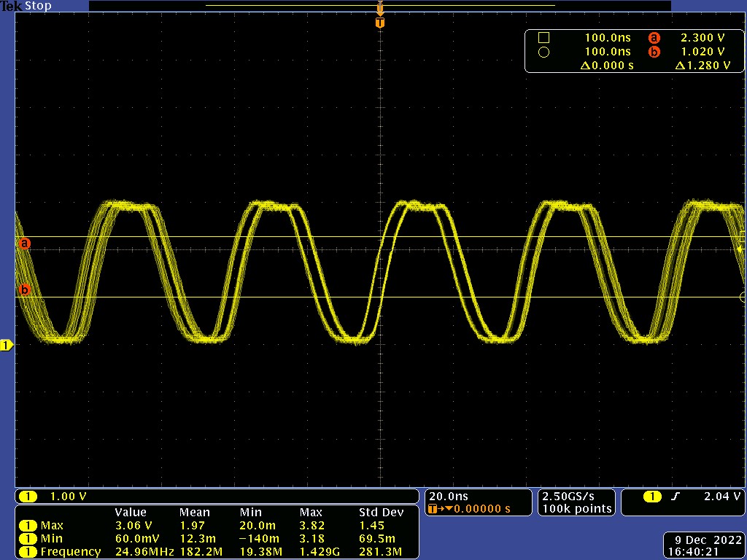Open the 2.50GS/s sample rate readout
The image size is (747, 560).
[x=576, y=495]
